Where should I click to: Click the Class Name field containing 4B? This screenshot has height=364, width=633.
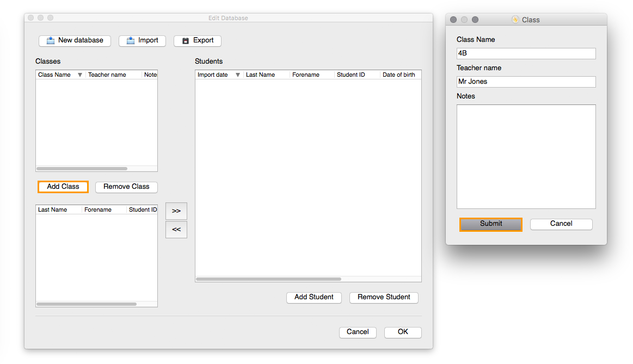pyautogui.click(x=526, y=53)
